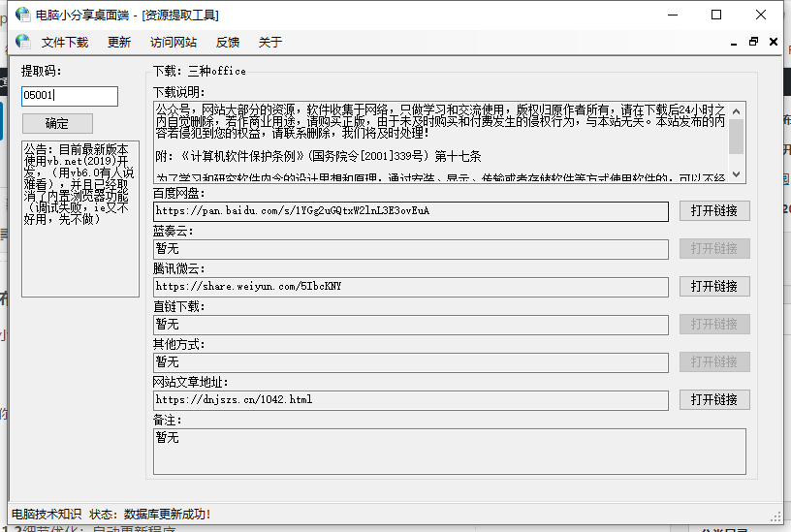This screenshot has height=532, width=791.
Task: Click the 下载说明 scrollbar thumb
Action: (x=737, y=137)
